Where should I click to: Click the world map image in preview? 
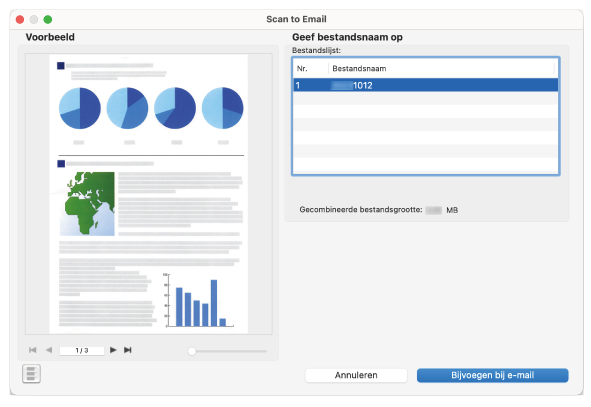coord(87,204)
